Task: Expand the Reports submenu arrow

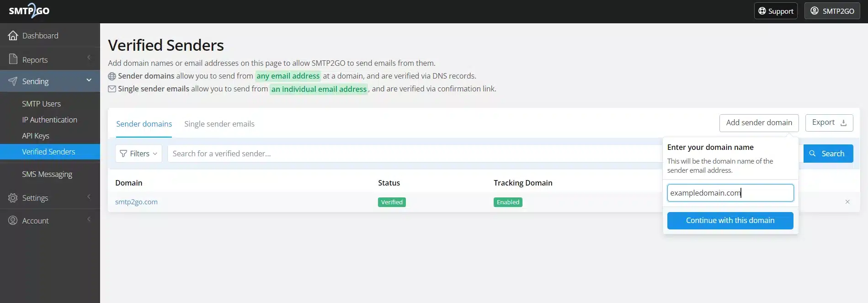Action: tap(89, 58)
